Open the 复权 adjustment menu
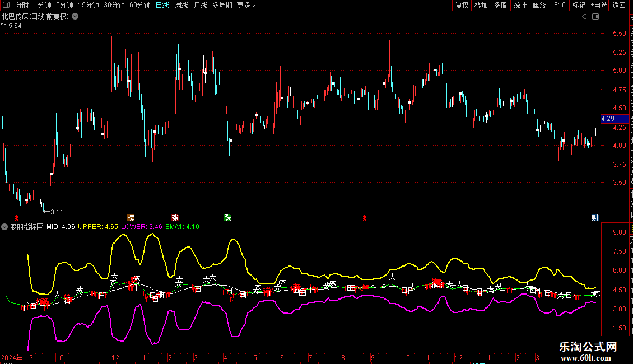Image resolution: width=633 pixels, height=364 pixels. (x=462, y=5)
